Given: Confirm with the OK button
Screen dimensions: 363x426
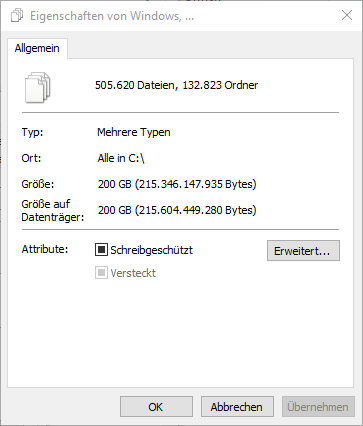Looking at the screenshot, I should click(x=156, y=407).
